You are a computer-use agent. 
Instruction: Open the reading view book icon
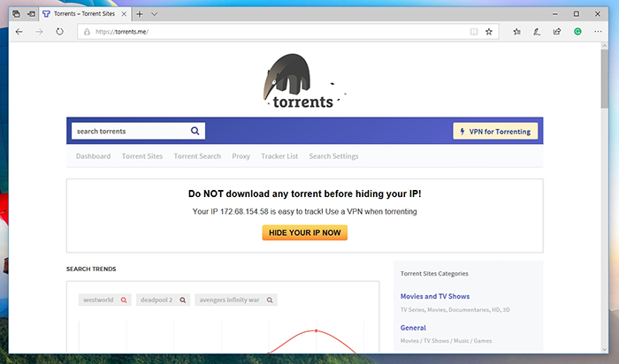pos(474,32)
